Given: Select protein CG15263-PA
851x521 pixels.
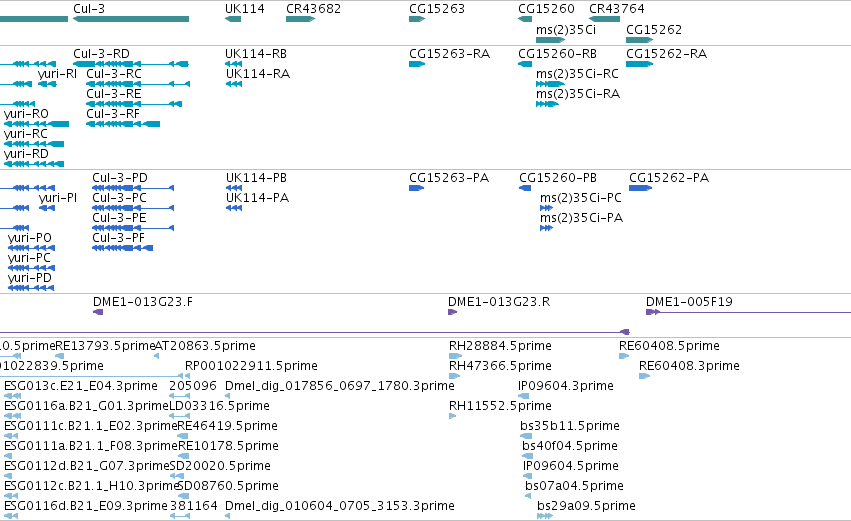Looking at the screenshot, I should 449,178.
